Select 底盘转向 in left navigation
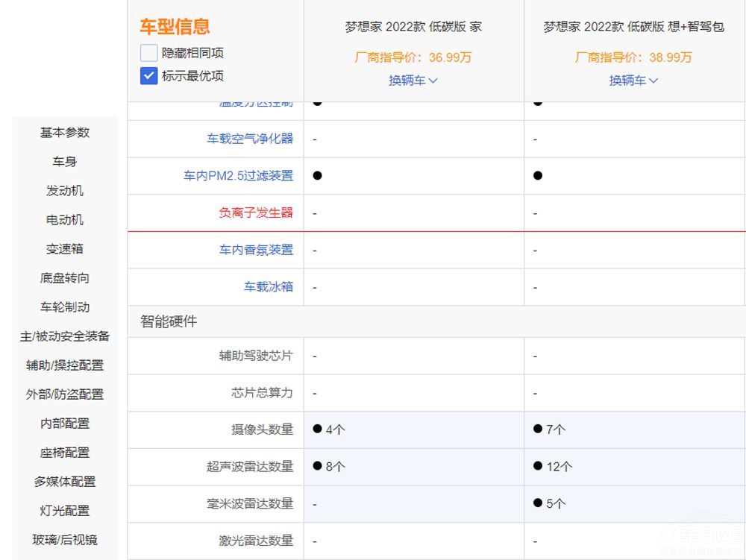The image size is (746, 560). click(65, 277)
